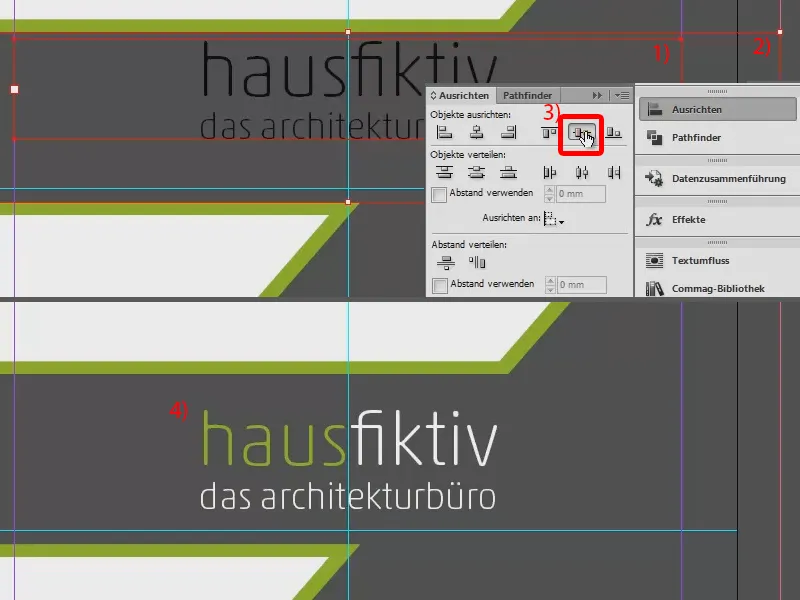This screenshot has width=800, height=600.
Task: Click the top-right corner selection handle
Action: click(780, 32)
